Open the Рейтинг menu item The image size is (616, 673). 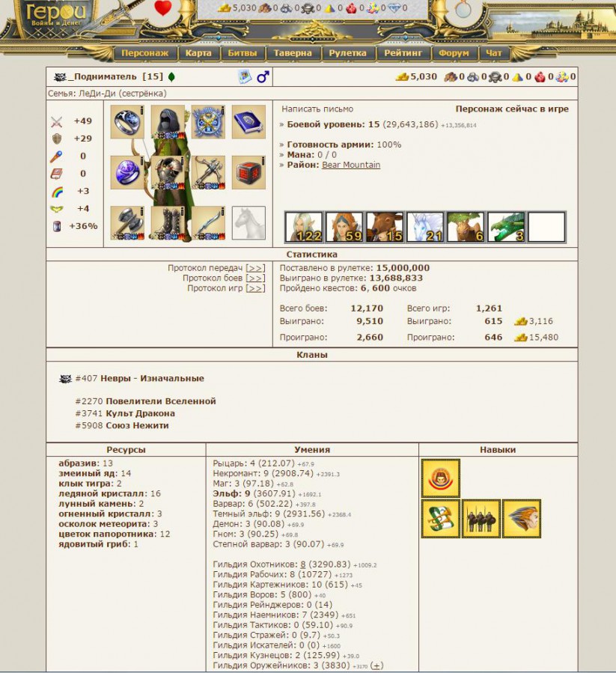[x=403, y=53]
